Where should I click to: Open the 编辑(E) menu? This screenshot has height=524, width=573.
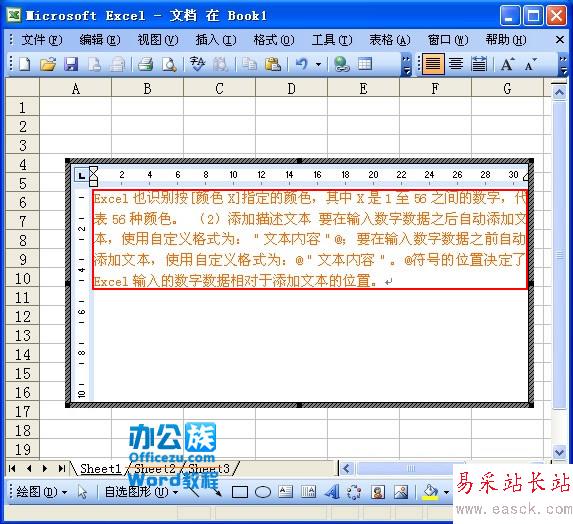pos(100,39)
